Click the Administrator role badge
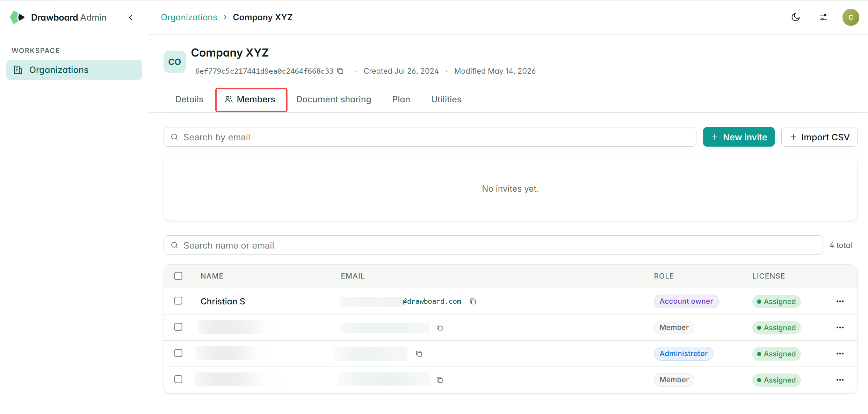868x414 pixels. [x=683, y=354]
